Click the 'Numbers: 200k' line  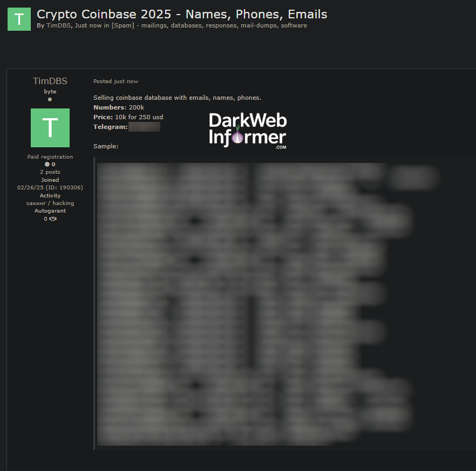pyautogui.click(x=119, y=107)
